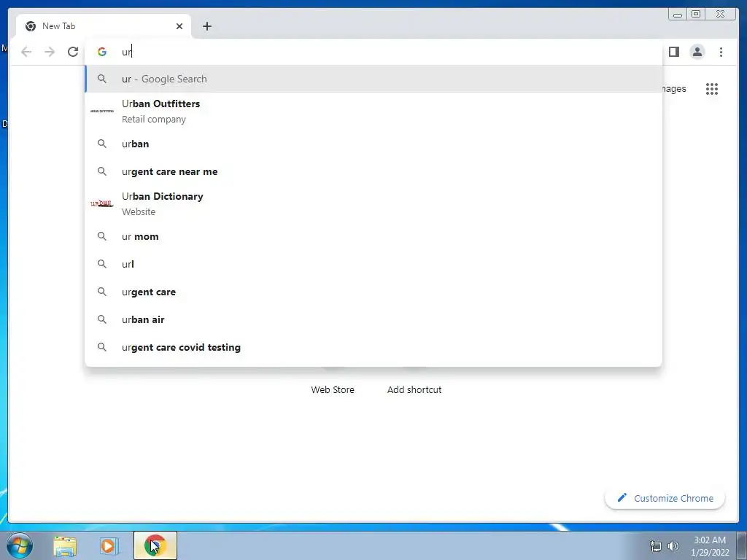The image size is (747, 560).
Task: Click Add shortcut
Action: point(414,389)
